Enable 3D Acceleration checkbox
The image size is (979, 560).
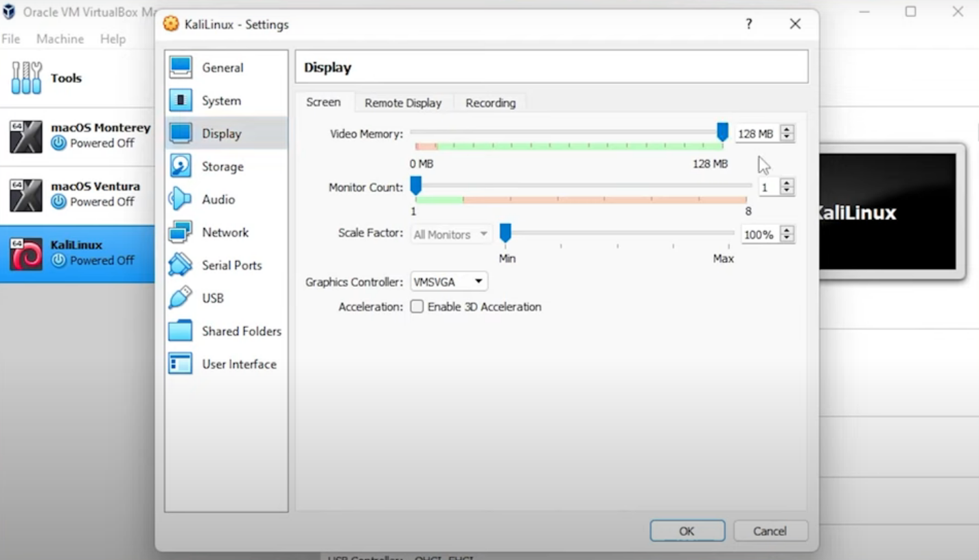(x=417, y=307)
